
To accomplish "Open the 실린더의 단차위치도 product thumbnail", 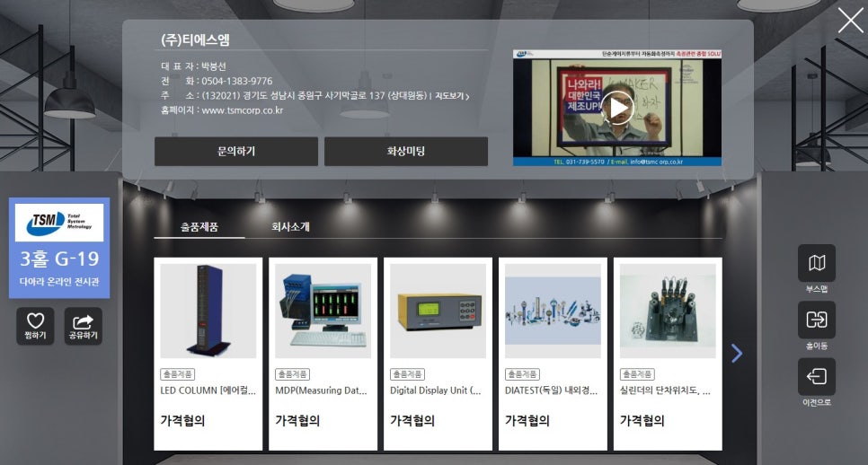I will [x=668, y=311].
